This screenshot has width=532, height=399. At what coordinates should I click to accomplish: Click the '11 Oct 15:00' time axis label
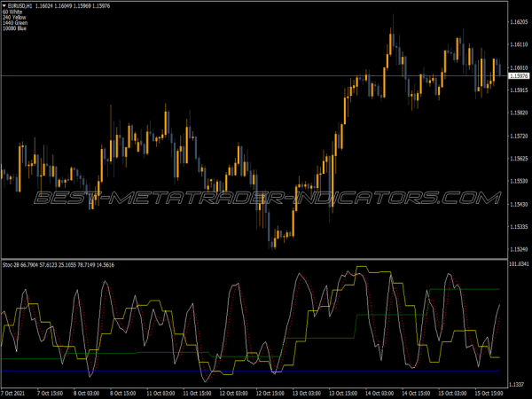[197, 393]
